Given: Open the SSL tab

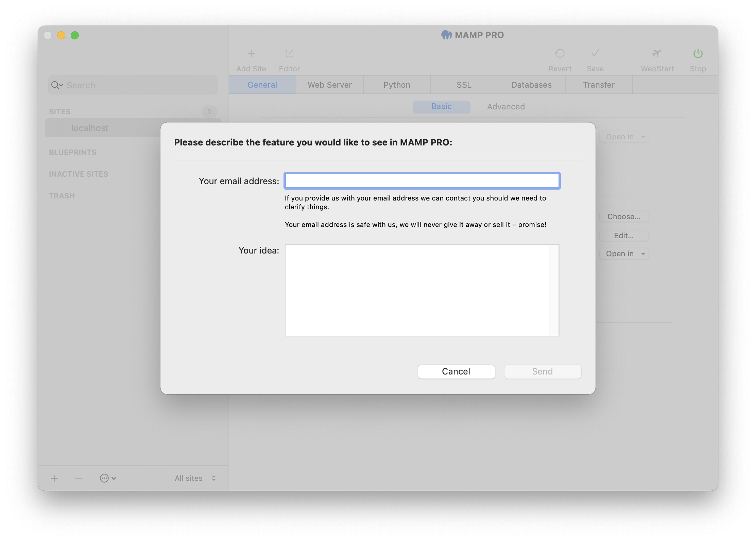Looking at the screenshot, I should pyautogui.click(x=464, y=85).
